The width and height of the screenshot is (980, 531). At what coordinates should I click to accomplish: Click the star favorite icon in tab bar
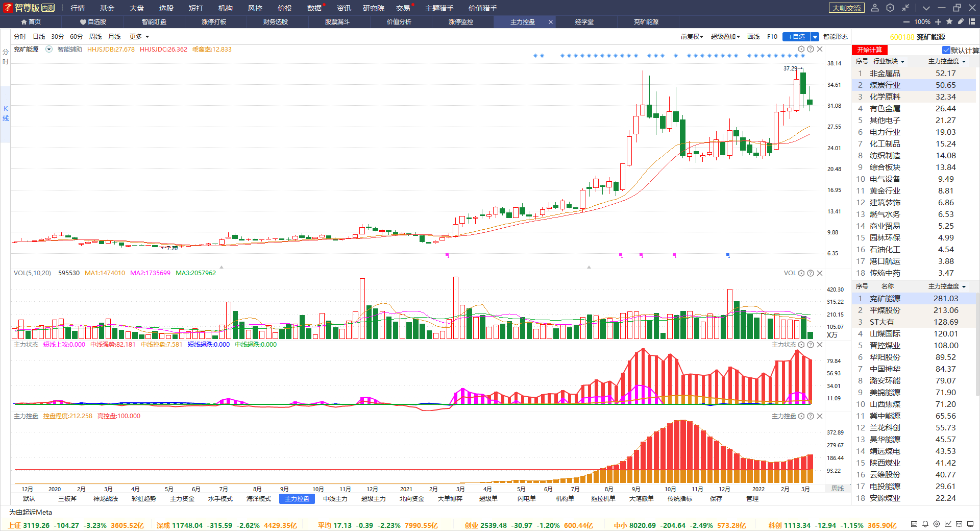click(949, 21)
